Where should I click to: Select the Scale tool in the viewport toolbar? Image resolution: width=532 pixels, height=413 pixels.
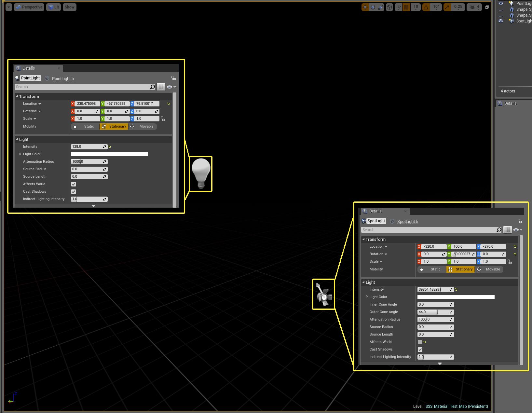pos(380,7)
